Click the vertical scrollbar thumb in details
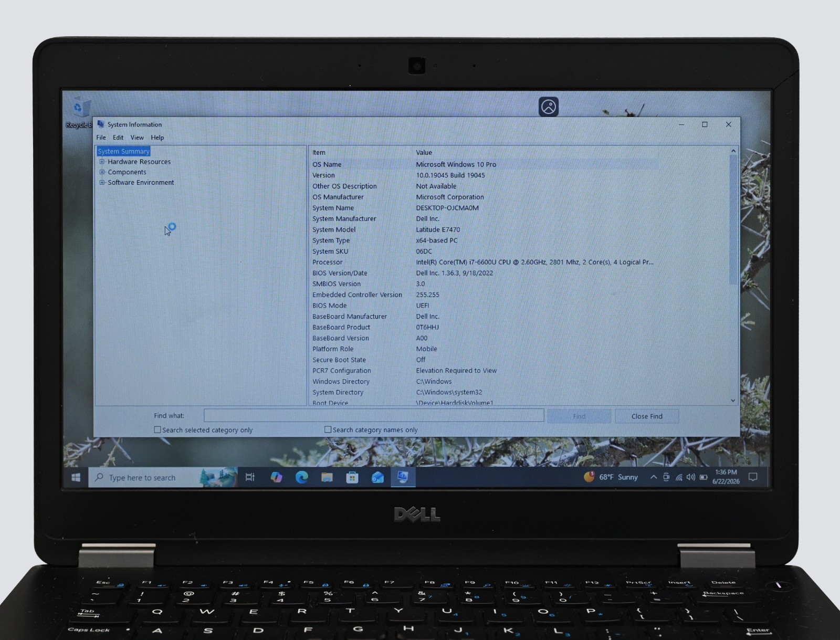This screenshot has width=840, height=640. coord(733,221)
